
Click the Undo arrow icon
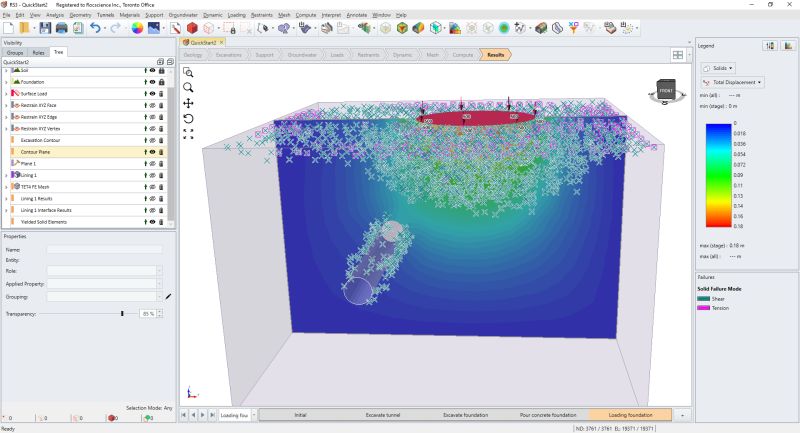(95, 28)
